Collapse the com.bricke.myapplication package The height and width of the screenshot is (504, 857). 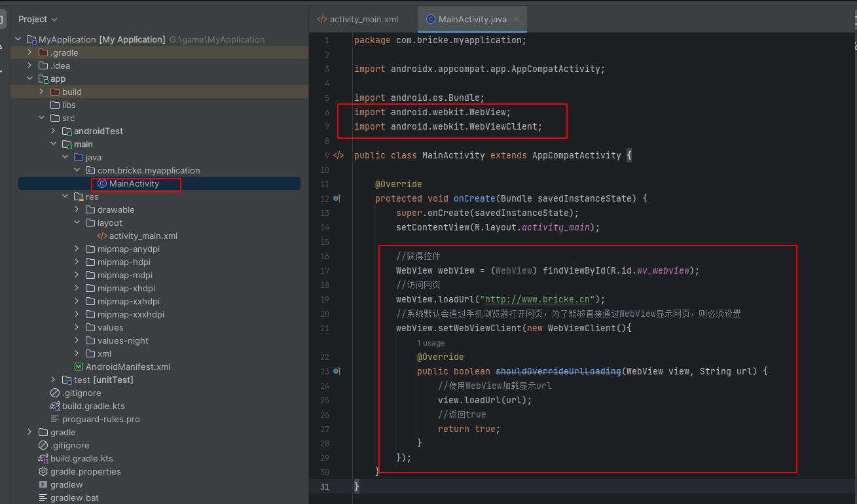[77, 170]
